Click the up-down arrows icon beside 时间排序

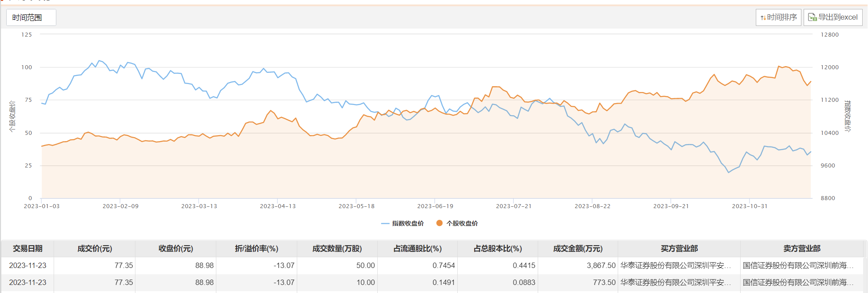coord(763,18)
